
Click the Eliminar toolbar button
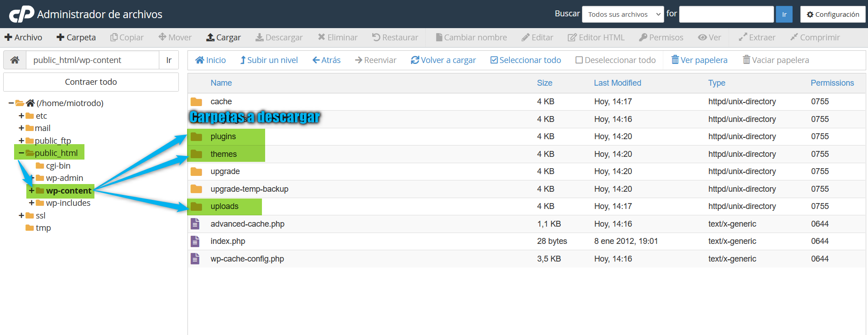coord(338,37)
